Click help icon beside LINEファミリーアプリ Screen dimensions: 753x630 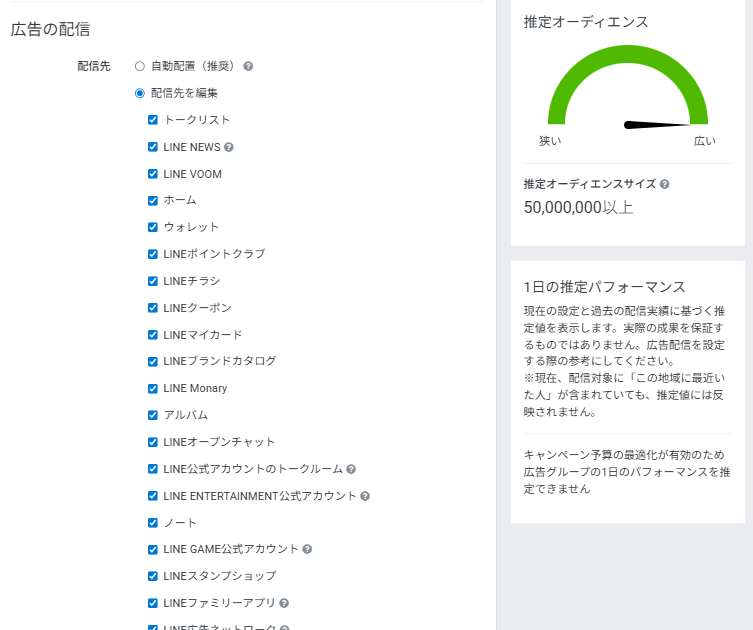[x=285, y=603]
